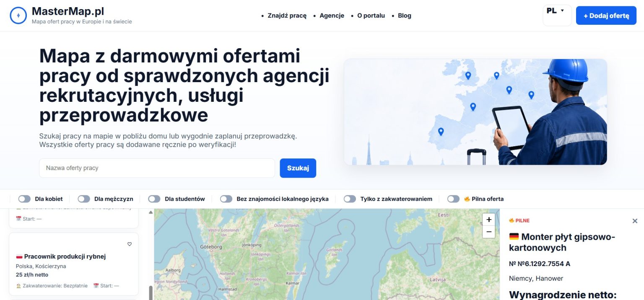Zoom in the map with plus button
This screenshot has width=644, height=300.
[488, 220]
